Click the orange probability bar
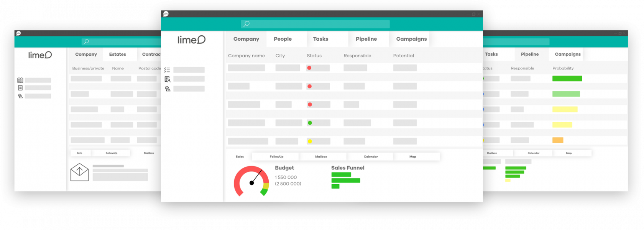644x230 pixels. 557,140
